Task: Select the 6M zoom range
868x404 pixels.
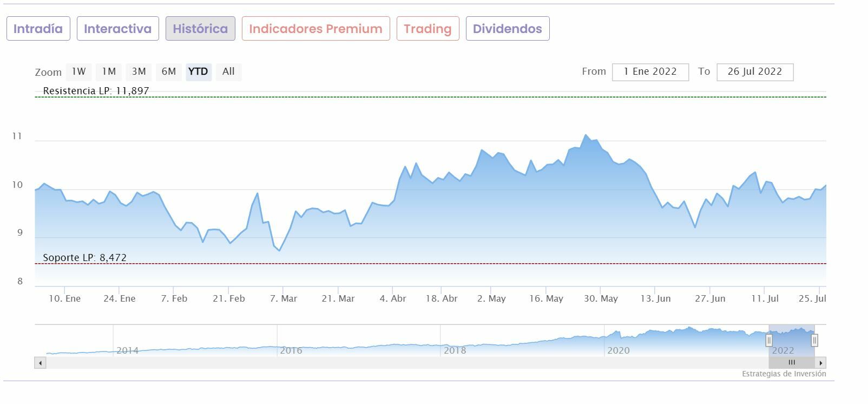Action: [x=169, y=71]
